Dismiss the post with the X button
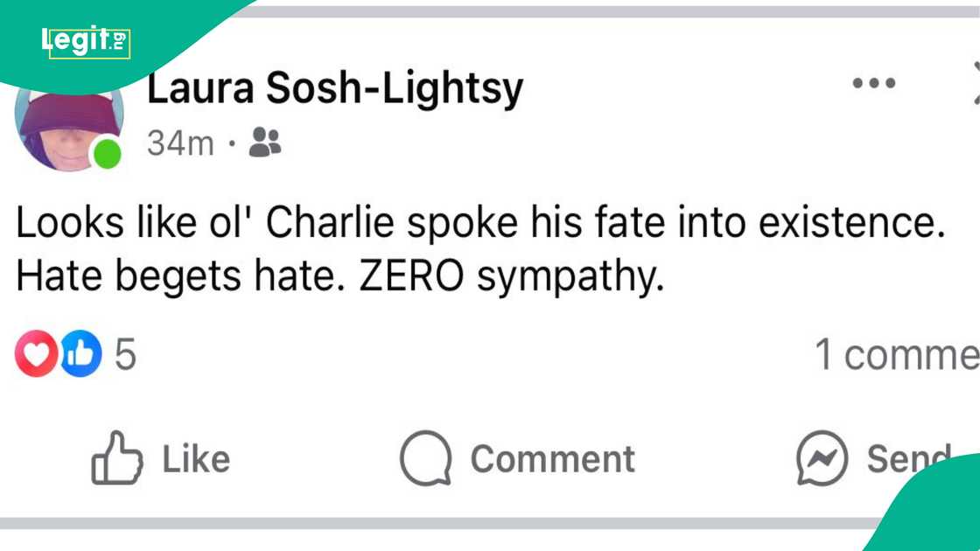 pos(975,84)
